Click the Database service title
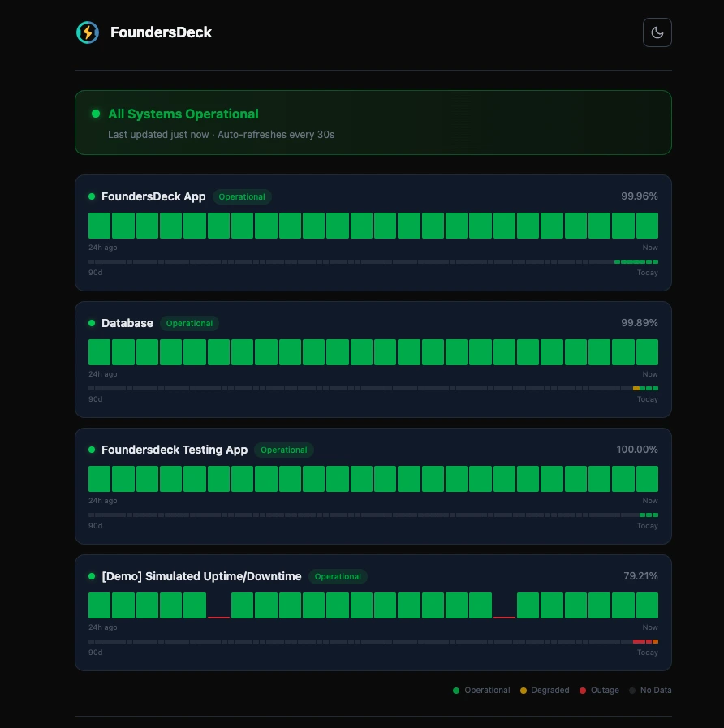 click(127, 323)
